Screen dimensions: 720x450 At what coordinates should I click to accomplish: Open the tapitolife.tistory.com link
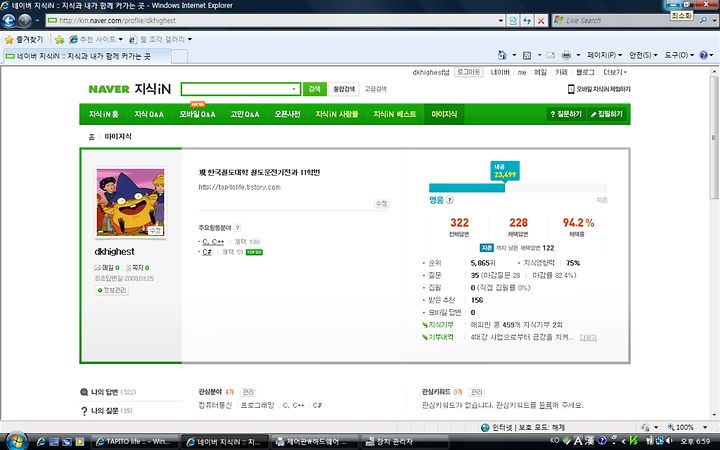coord(239,187)
